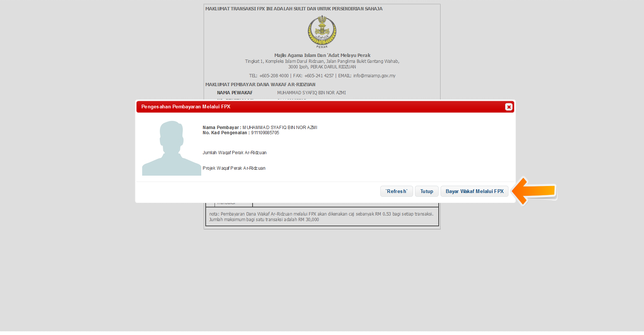The image size is (644, 335).
Task: Click the NAMA PEWAKAF field label
Action: coord(234,93)
